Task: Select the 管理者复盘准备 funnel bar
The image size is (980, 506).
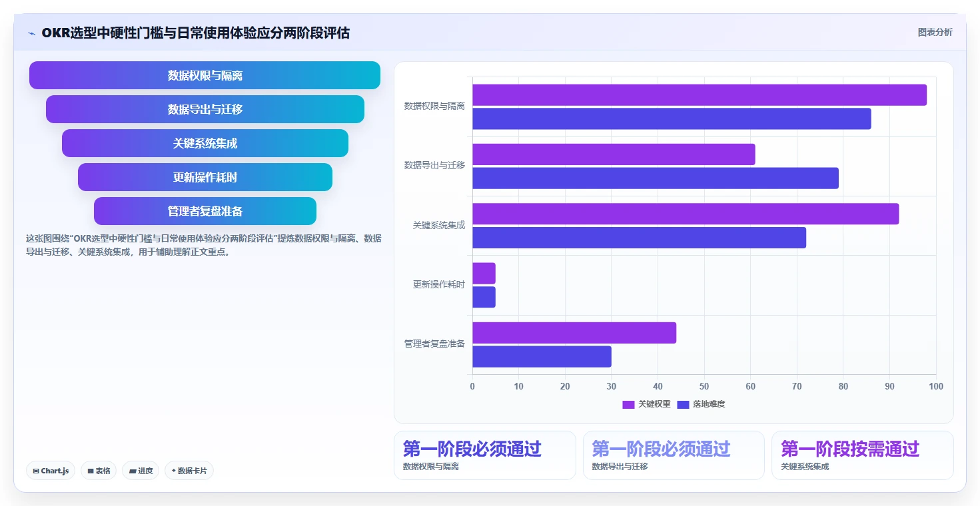Action: pyautogui.click(x=205, y=211)
